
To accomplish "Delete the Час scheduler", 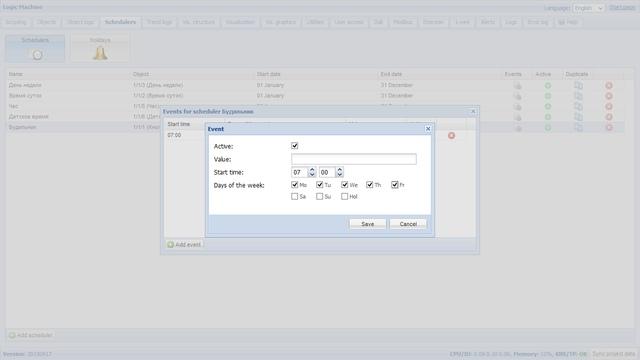I will pos(609,107).
